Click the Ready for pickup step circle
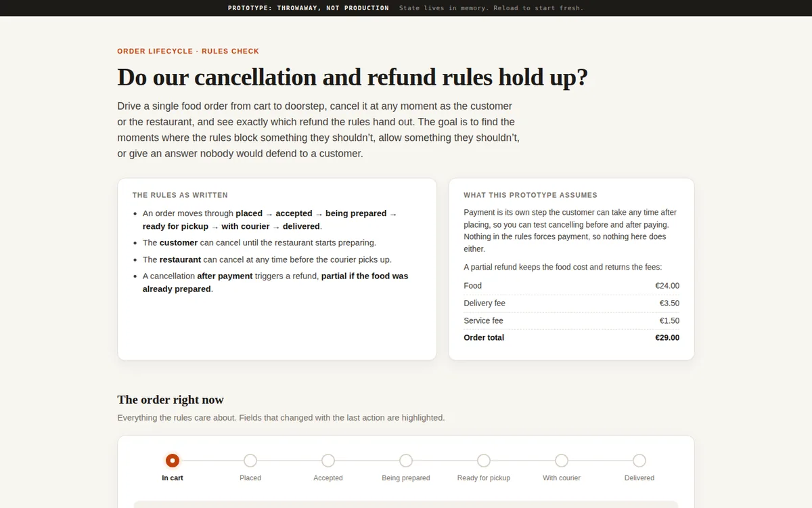812x508 pixels. click(x=484, y=461)
